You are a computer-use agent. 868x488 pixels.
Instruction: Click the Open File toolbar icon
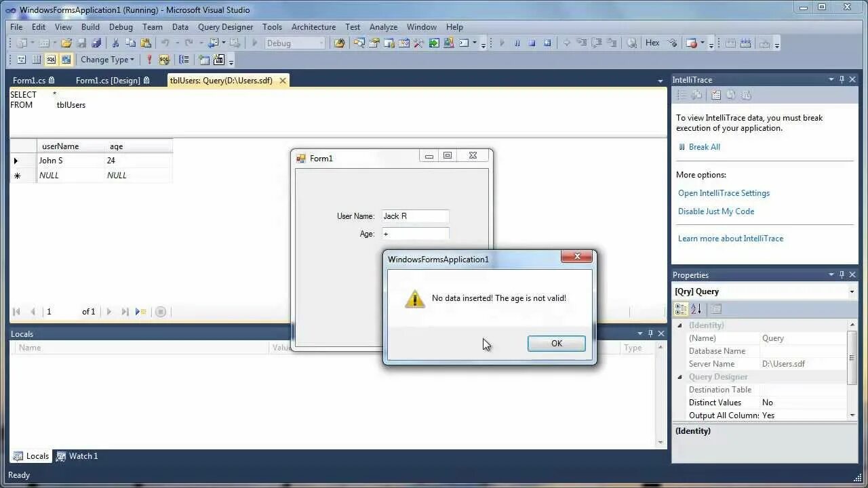point(66,43)
